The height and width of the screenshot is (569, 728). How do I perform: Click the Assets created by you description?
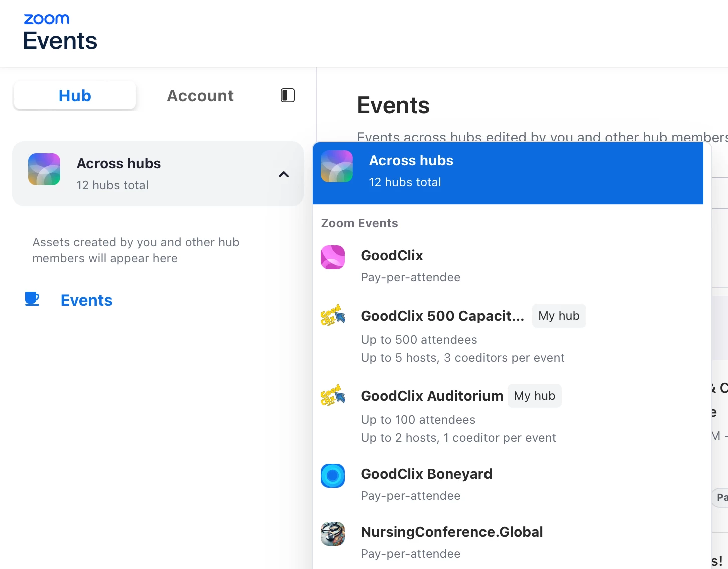click(136, 250)
